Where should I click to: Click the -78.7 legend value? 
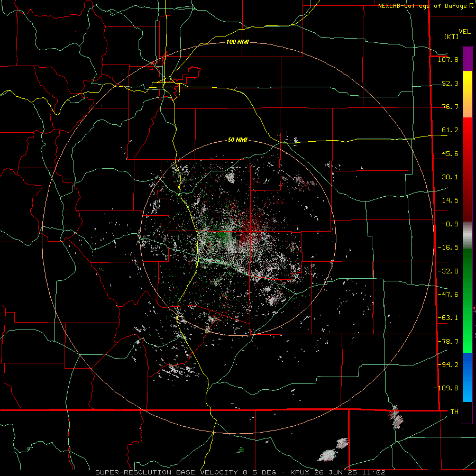pos(448,342)
